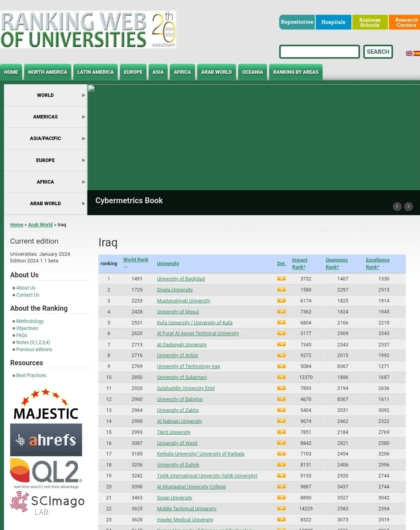The image size is (420, 530).
Task: Expand the WORLD sidebar menu
Action: click(x=45, y=95)
